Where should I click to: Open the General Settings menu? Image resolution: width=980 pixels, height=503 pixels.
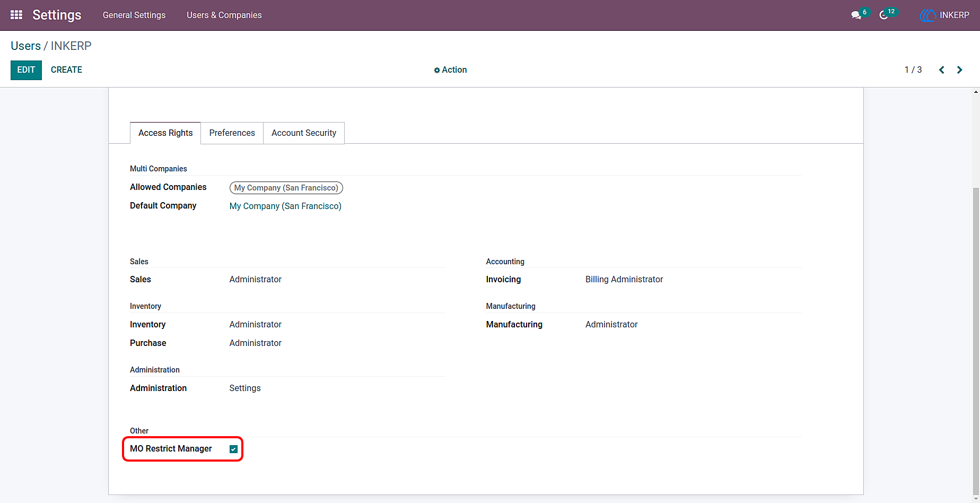(x=134, y=15)
